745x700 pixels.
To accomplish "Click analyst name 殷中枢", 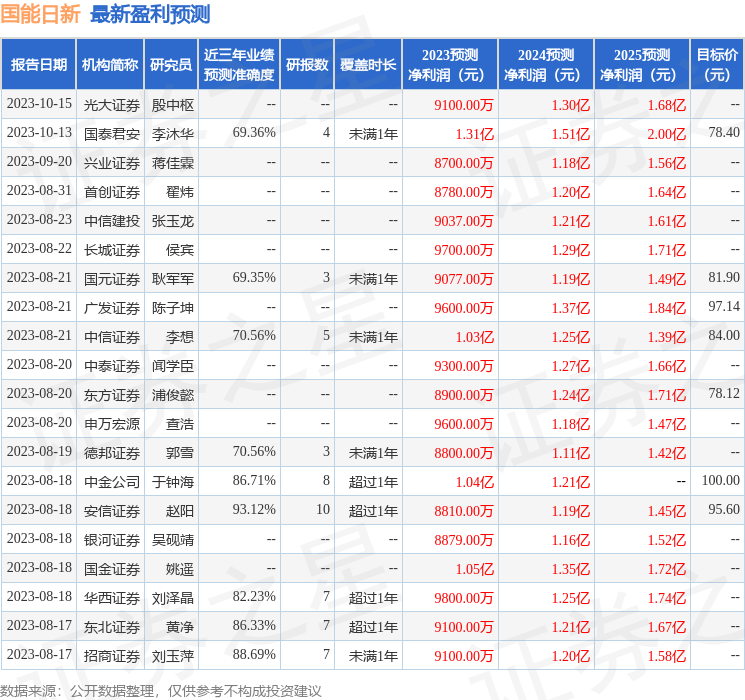I will tap(173, 105).
